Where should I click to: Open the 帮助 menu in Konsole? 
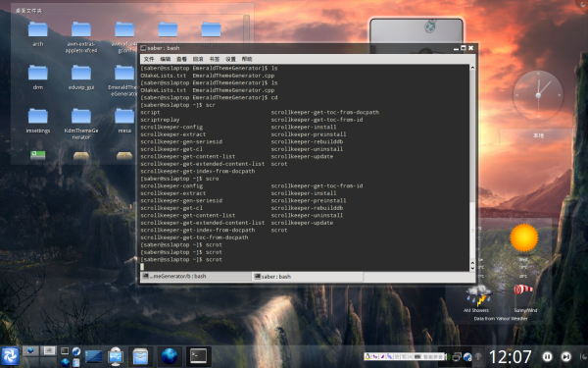247,59
